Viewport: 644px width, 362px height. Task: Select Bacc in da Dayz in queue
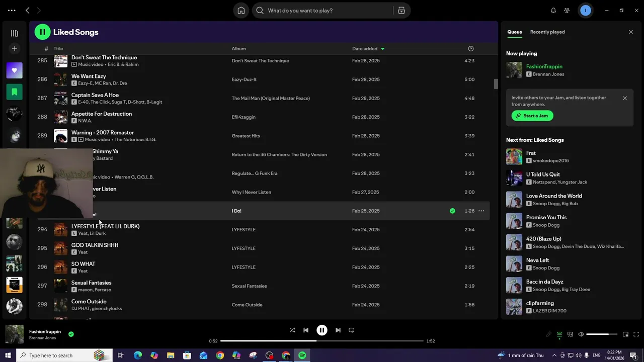[544, 282]
